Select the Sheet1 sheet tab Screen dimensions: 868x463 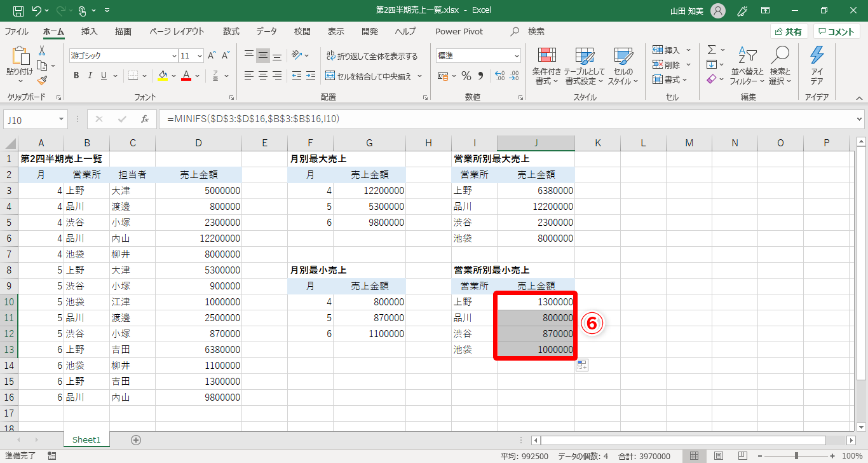[x=86, y=439]
